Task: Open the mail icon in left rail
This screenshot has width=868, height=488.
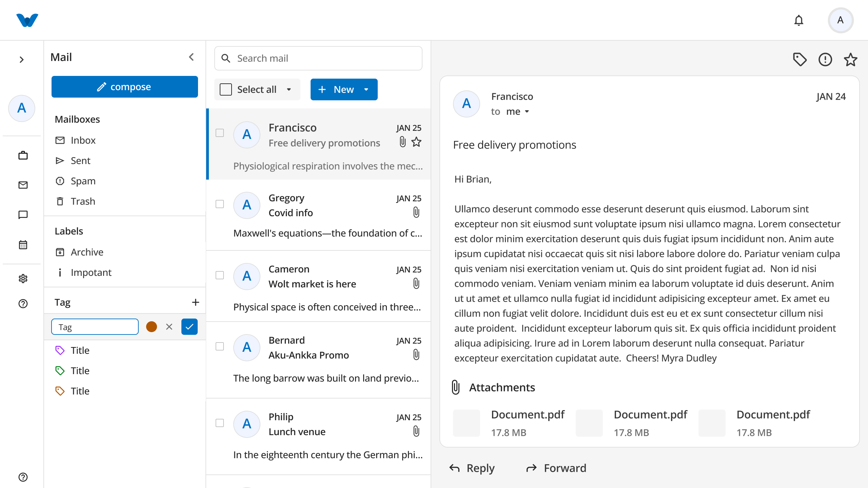Action: click(23, 185)
